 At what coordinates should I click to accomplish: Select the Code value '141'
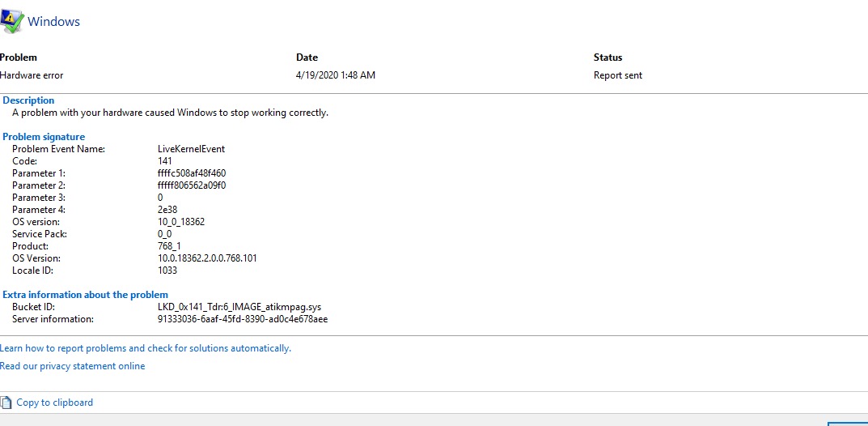pos(165,161)
